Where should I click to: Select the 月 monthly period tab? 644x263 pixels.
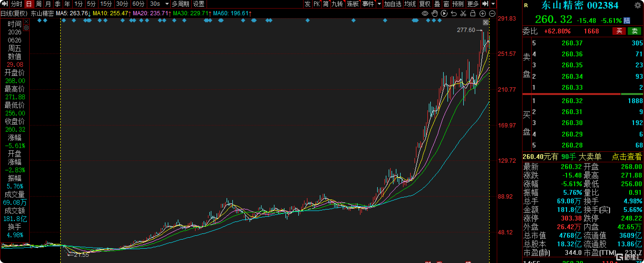48,4
